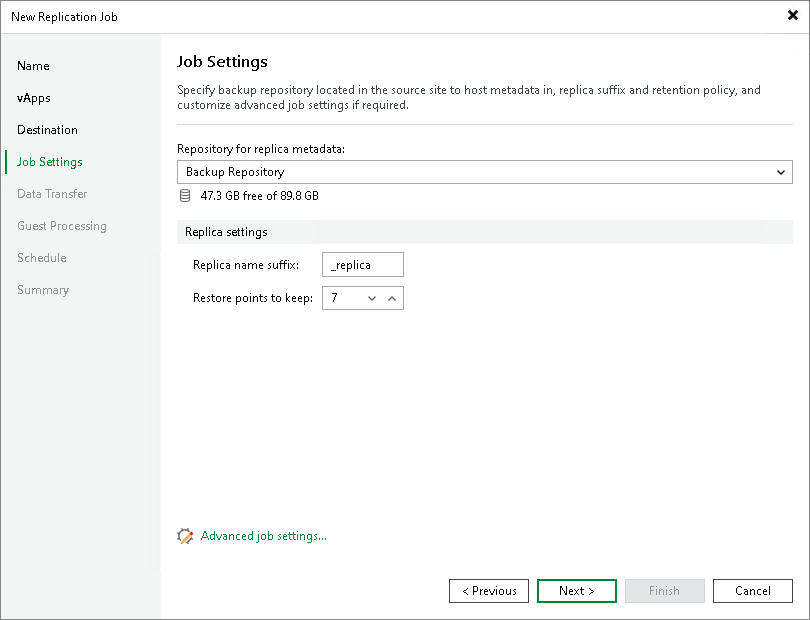Select the Schedule wizard step
The image size is (810, 620).
pos(41,258)
